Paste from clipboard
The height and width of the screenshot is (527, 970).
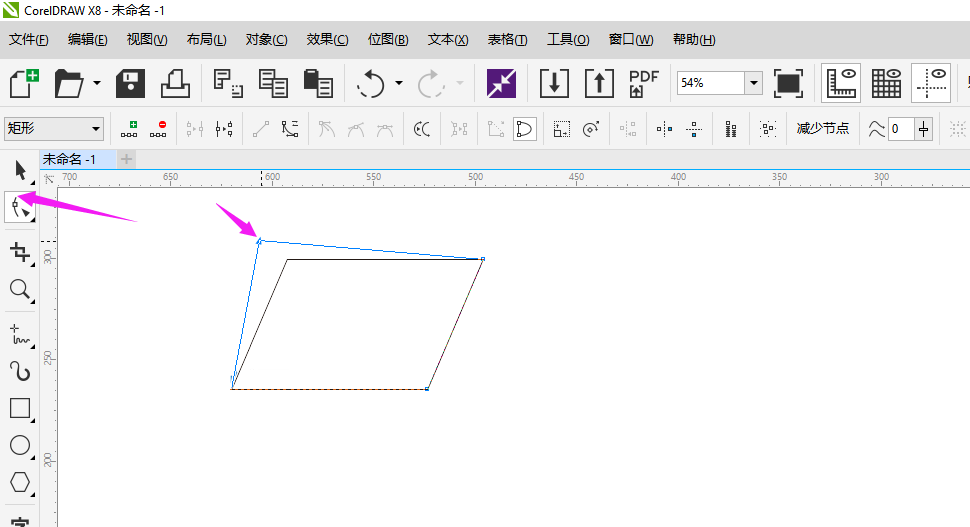click(318, 84)
